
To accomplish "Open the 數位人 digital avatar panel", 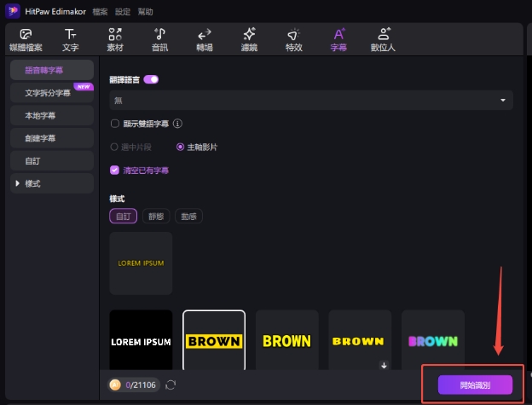I will 383,40.
